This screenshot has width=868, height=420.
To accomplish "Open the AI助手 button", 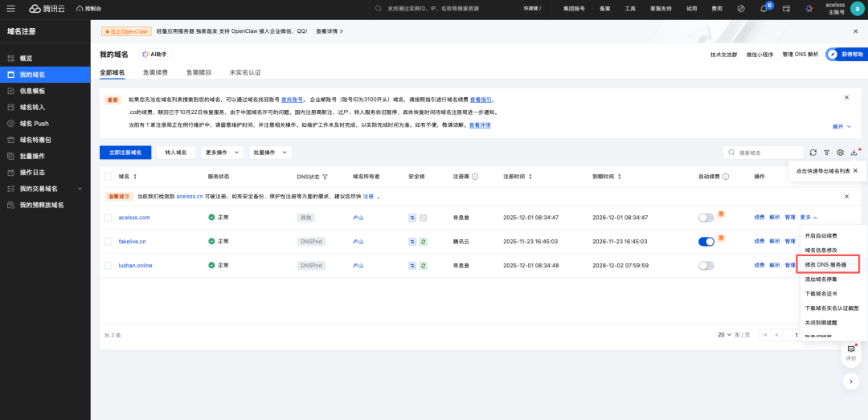I will pyautogui.click(x=155, y=55).
